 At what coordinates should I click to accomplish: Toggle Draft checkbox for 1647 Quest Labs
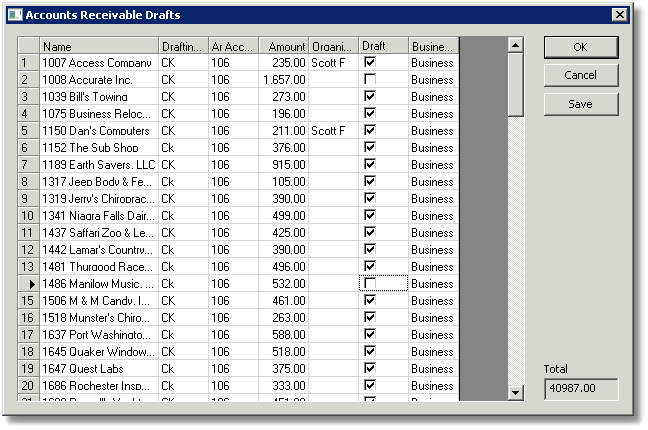(370, 368)
